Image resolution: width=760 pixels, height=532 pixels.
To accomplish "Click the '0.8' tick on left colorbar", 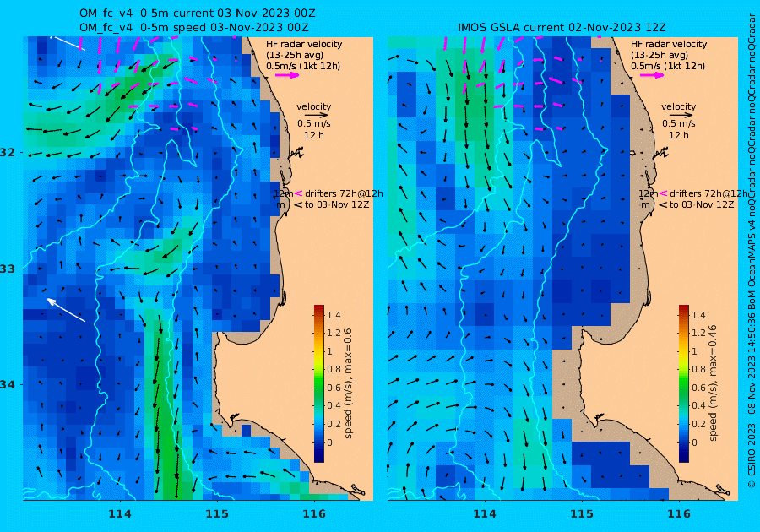I will click(x=334, y=370).
